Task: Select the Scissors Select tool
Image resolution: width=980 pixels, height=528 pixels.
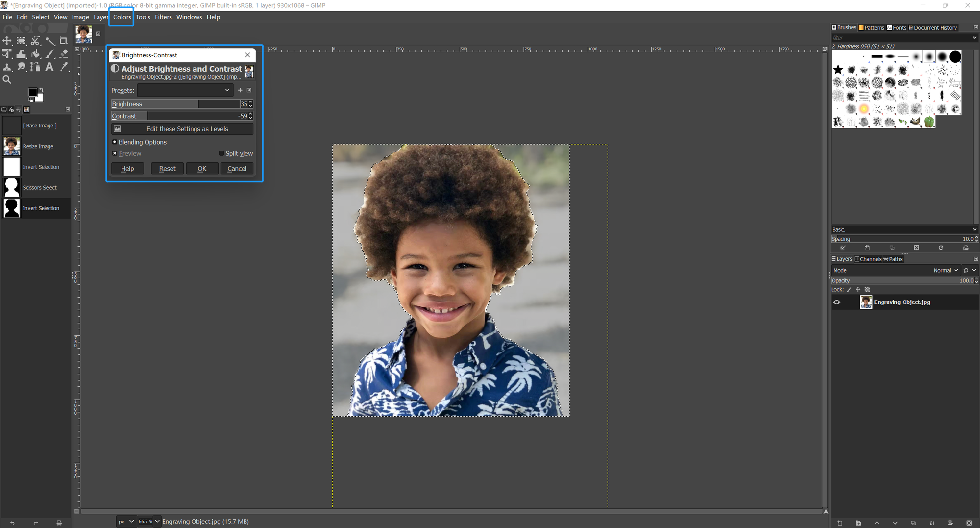Action: click(35, 41)
